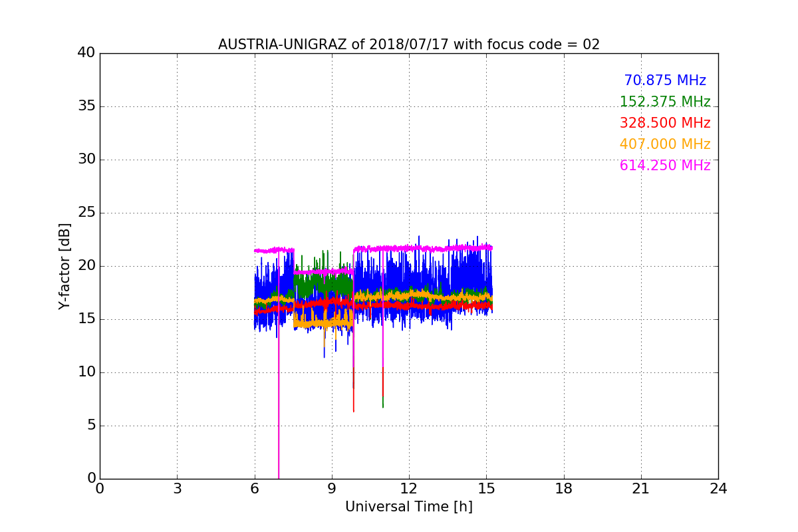This screenshot has width=798, height=532.
Task: Click the x-axis tick label 18
Action: pyautogui.click(x=564, y=489)
